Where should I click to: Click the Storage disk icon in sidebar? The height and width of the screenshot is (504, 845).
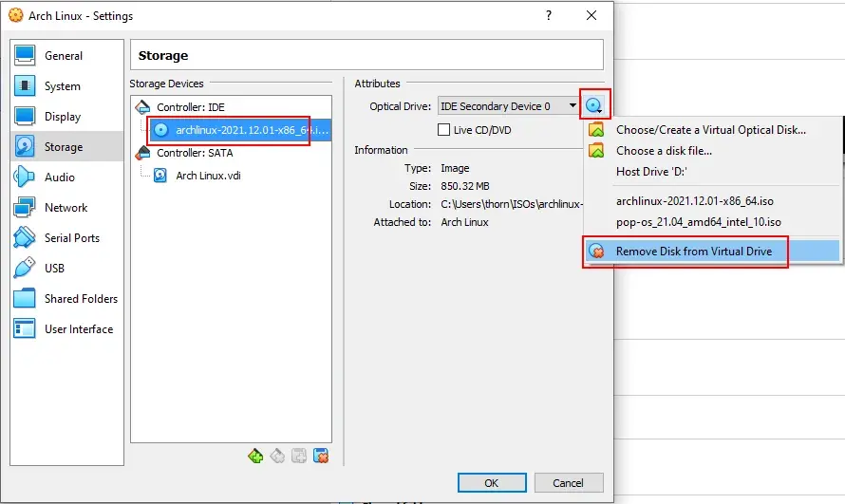click(25, 146)
